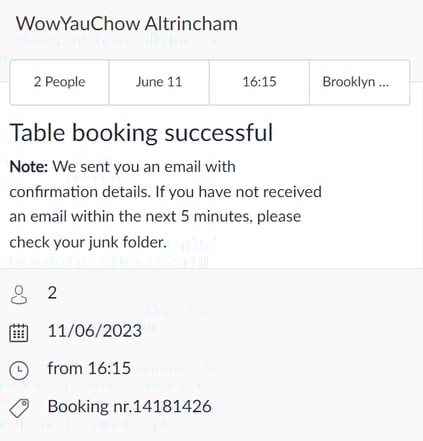
Task: Open the June 11 date selector
Action: pyautogui.click(x=159, y=82)
